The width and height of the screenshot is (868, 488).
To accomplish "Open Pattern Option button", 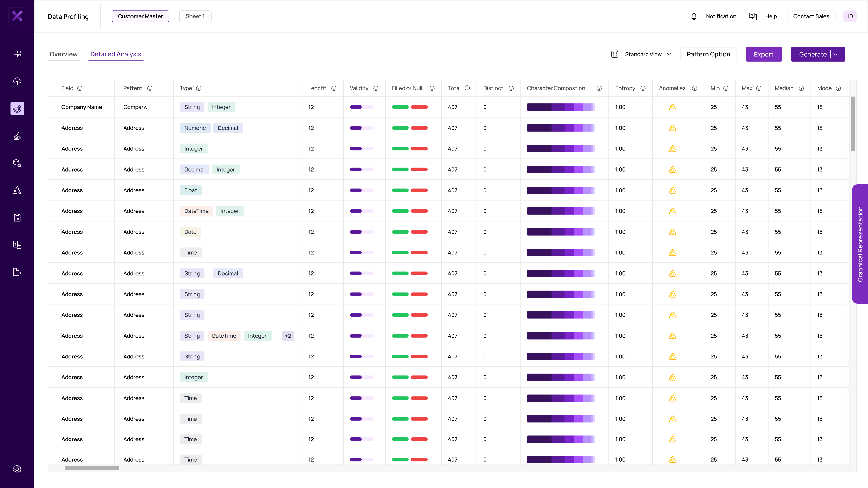I will 708,54.
